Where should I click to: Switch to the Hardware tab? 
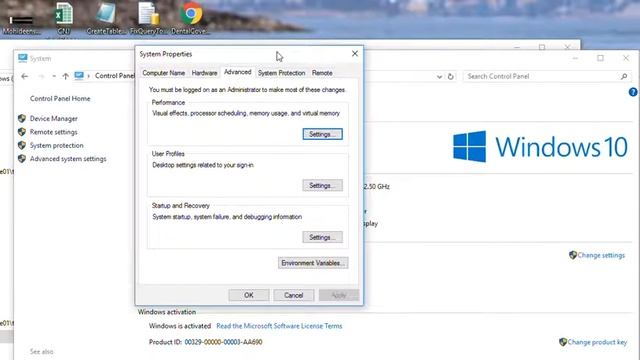tap(204, 73)
